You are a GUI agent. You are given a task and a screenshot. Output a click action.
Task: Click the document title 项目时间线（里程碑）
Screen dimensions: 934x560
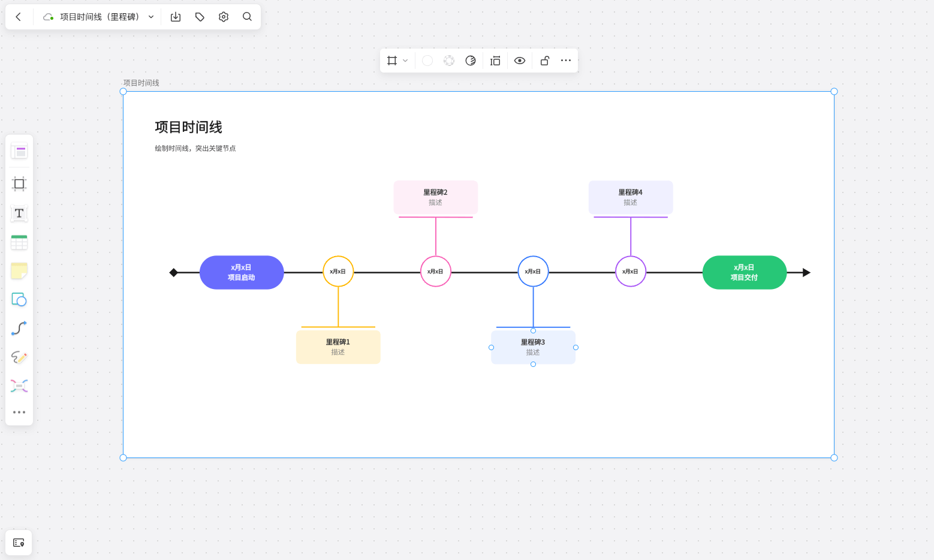click(x=101, y=17)
